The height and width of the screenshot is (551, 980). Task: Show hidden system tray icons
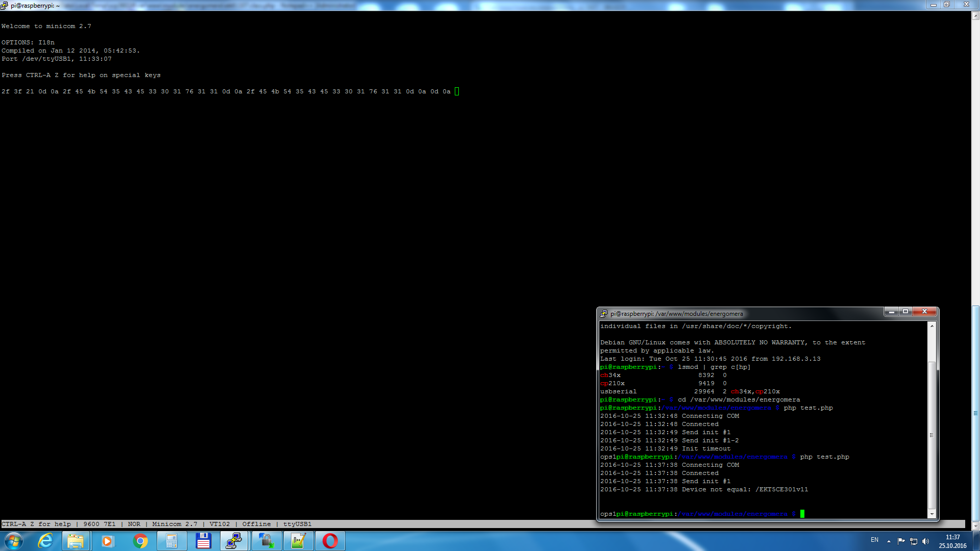(889, 541)
